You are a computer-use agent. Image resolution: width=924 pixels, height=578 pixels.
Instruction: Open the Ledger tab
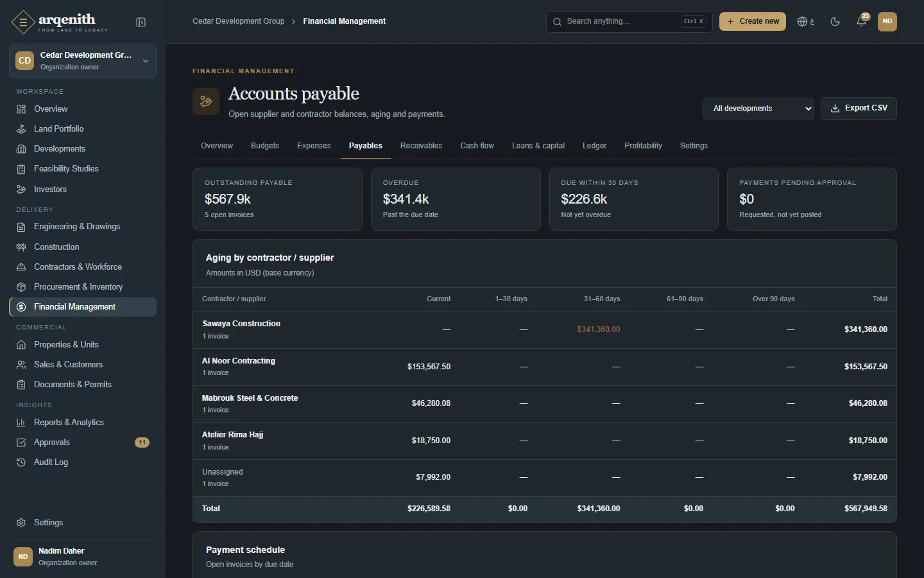click(594, 146)
